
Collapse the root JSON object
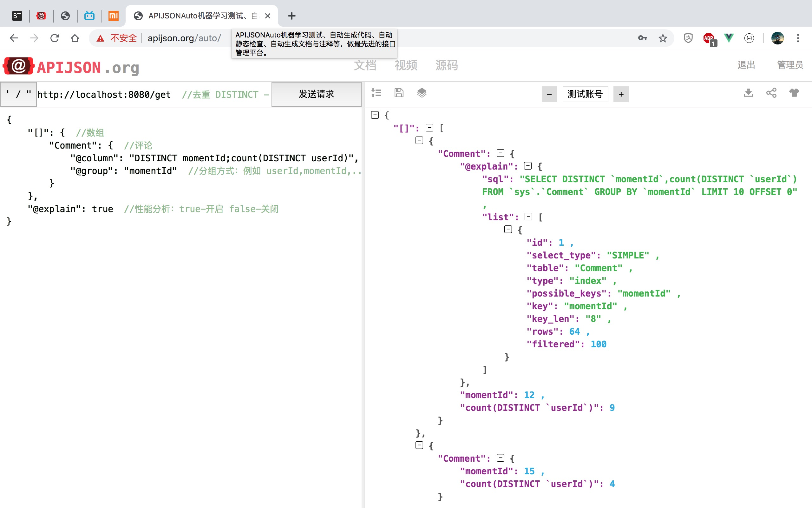point(375,115)
